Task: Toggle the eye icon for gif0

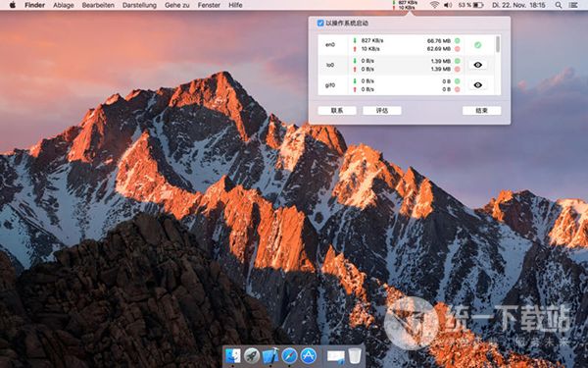Action: (x=477, y=85)
